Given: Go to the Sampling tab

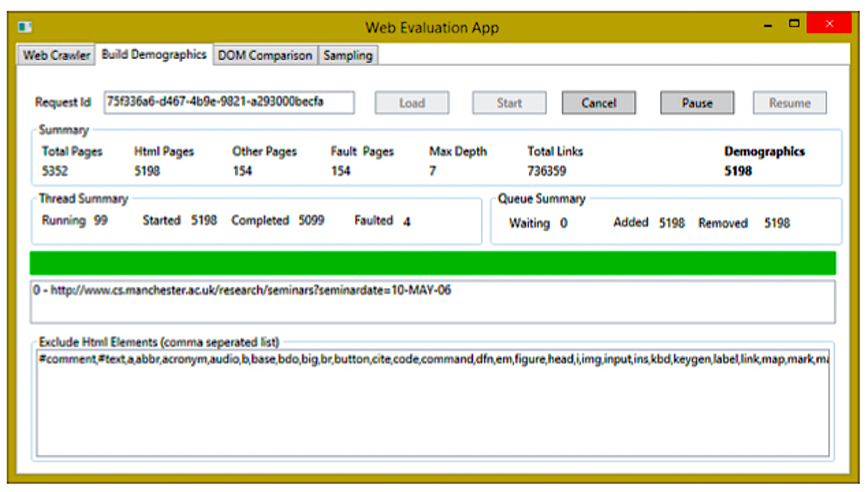Looking at the screenshot, I should coord(348,56).
